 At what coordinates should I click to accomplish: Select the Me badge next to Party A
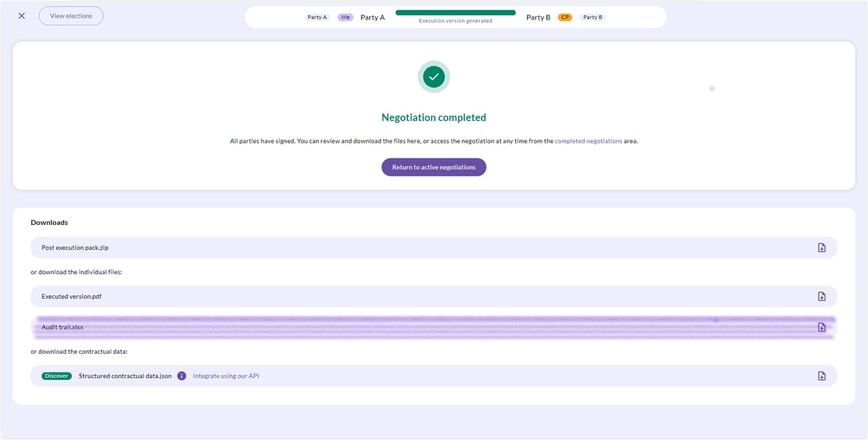pos(346,17)
